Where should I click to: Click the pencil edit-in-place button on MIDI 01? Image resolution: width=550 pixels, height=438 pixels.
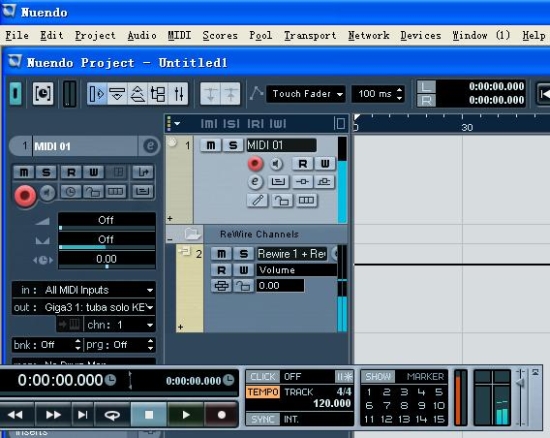[257, 200]
